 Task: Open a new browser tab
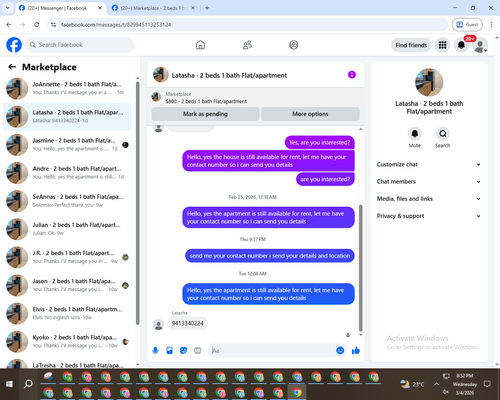207,8
